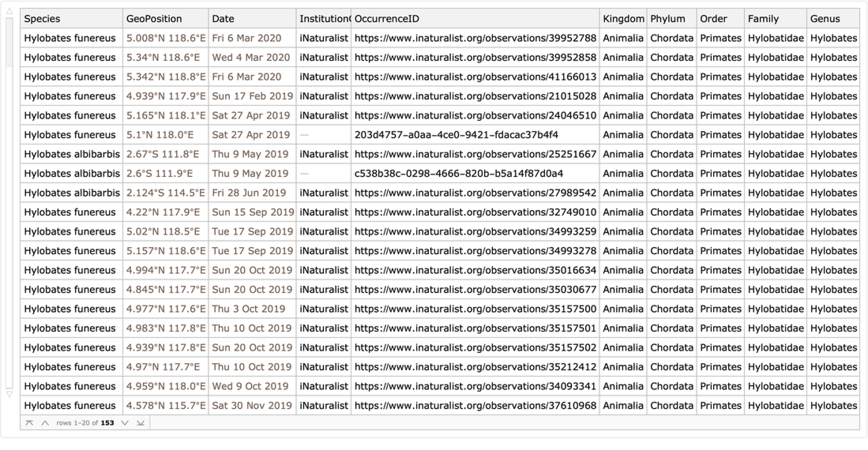This screenshot has width=868, height=450.
Task: Open iNaturalist observation link 21015028
Action: pos(475,96)
